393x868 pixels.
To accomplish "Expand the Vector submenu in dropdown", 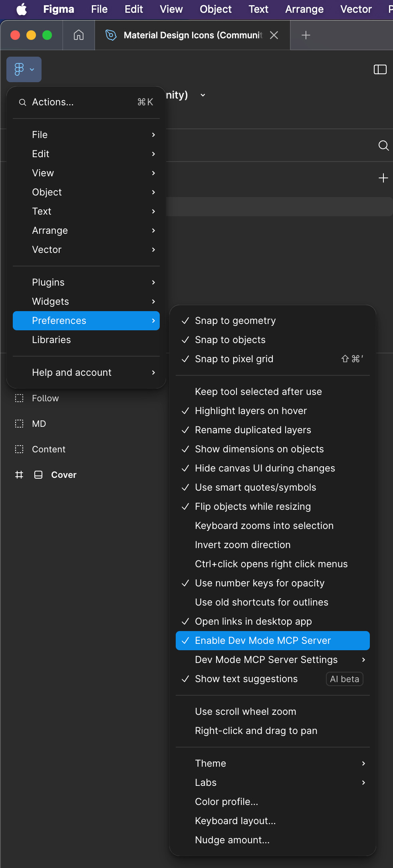I will [86, 250].
